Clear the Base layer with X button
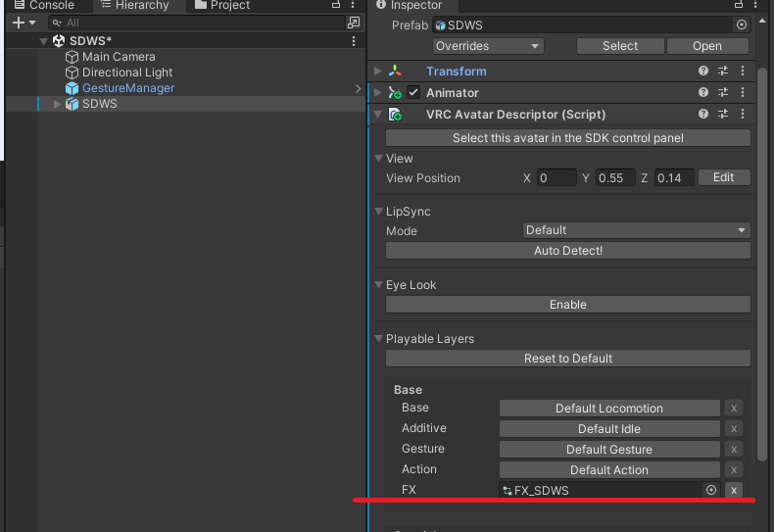The width and height of the screenshot is (774, 532). (x=734, y=409)
